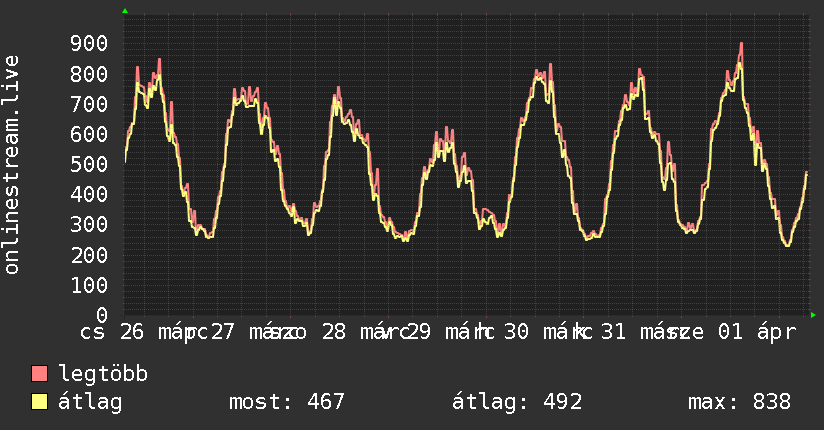Click the 0 y-axis label
824x430 pixels.
coord(102,315)
